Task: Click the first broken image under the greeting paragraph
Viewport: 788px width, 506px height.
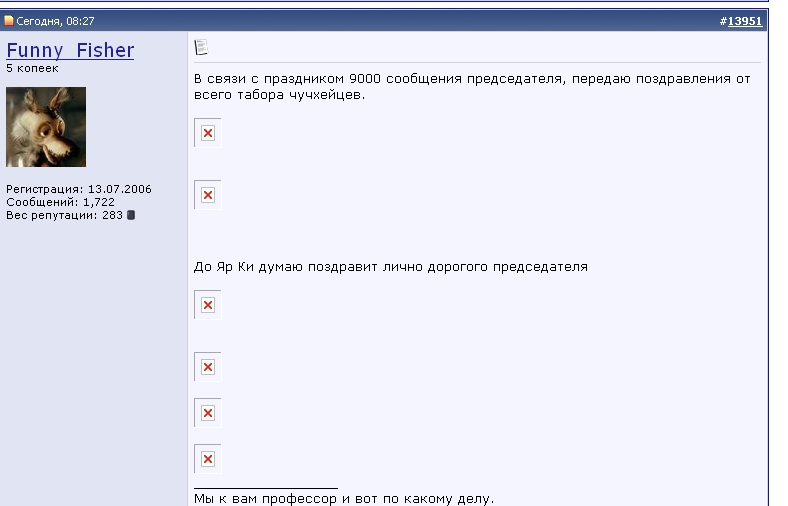Action: coord(208,133)
